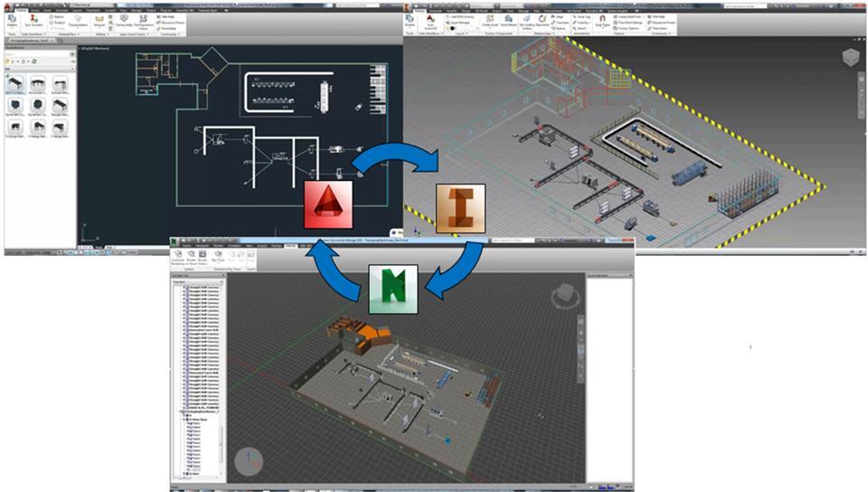Click the Navisworks navigation bar
This screenshot has width=868, height=492.
[x=580, y=349]
